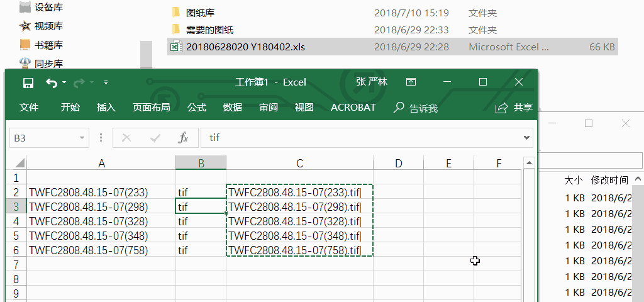644x302 pixels.
Task: Click the Save icon in Excel title bar
Action: (x=28, y=82)
